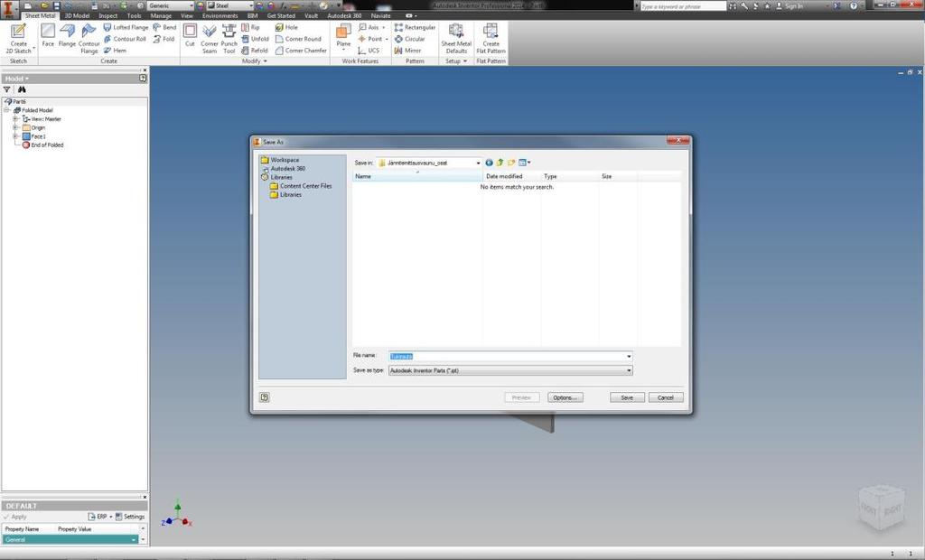Click the File name input field

tap(510, 357)
